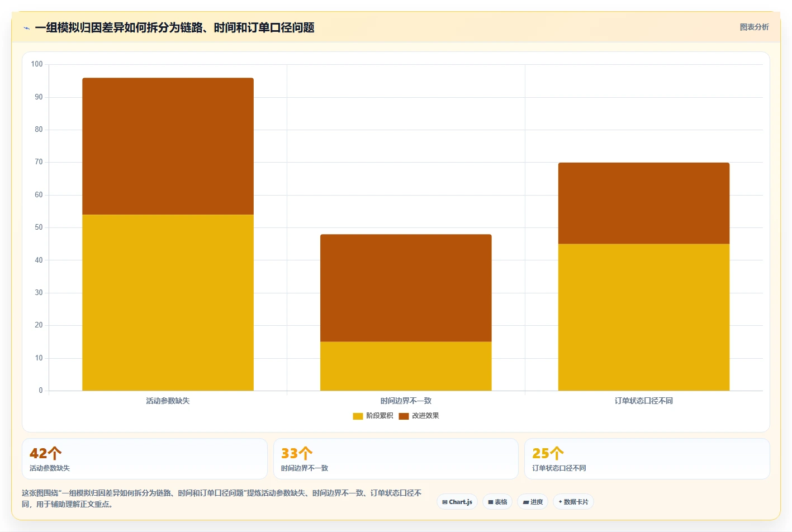Click the lightning icon beside the title
Viewport: 792px width, 532px height.
click(x=26, y=28)
